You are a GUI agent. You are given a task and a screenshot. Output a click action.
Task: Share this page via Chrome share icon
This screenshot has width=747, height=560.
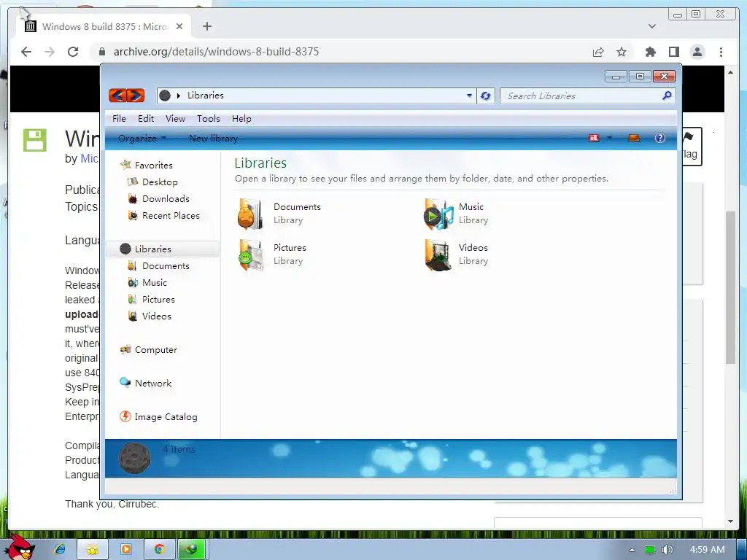click(598, 52)
